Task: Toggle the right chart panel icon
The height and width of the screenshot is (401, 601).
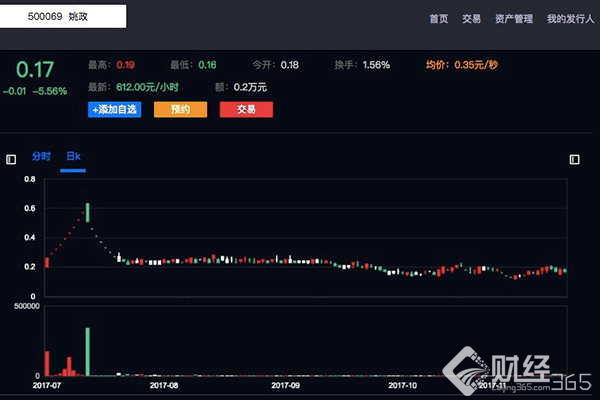Action: tap(575, 159)
